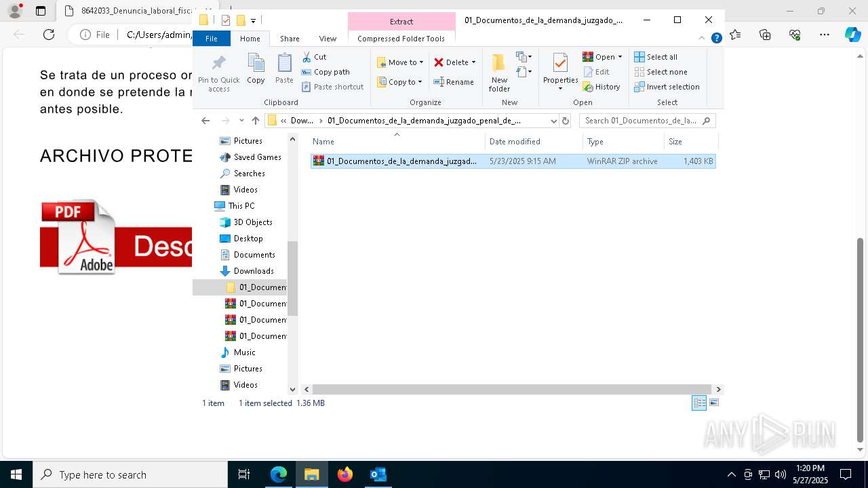Click the Extract contextual tab header
The image size is (868, 488).
401,22
